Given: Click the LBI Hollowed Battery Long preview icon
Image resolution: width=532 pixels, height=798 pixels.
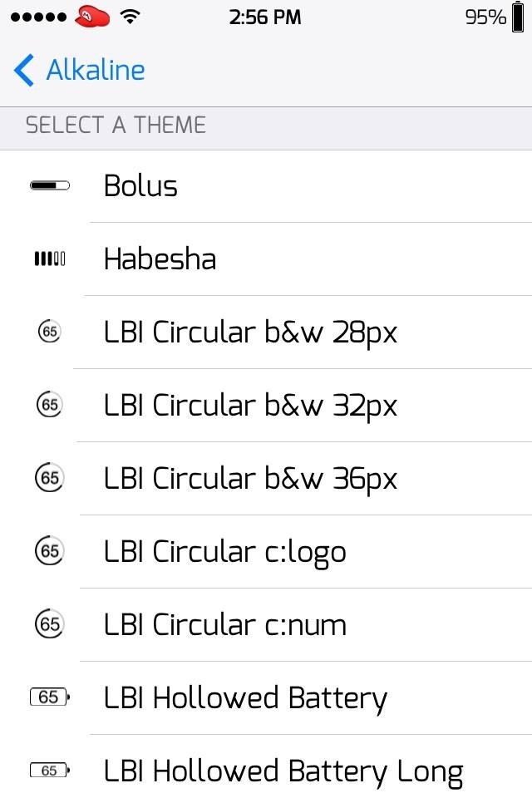Looking at the screenshot, I should [x=50, y=771].
